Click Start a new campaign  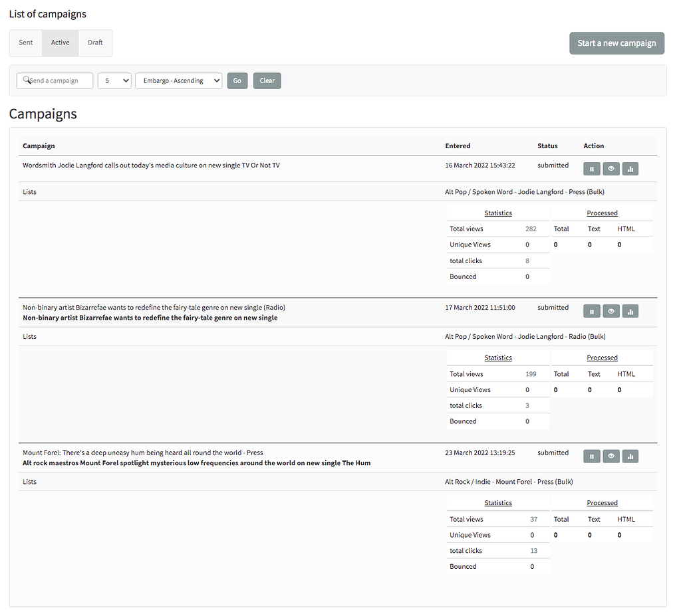tap(616, 43)
